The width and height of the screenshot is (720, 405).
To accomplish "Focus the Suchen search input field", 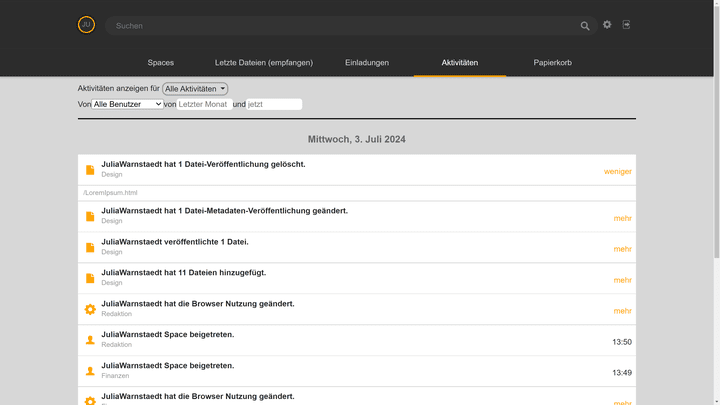I will point(340,26).
